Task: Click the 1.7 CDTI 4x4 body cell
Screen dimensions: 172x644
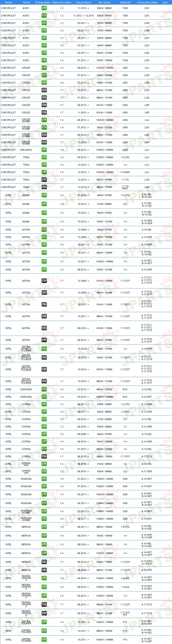Action: 125,614
